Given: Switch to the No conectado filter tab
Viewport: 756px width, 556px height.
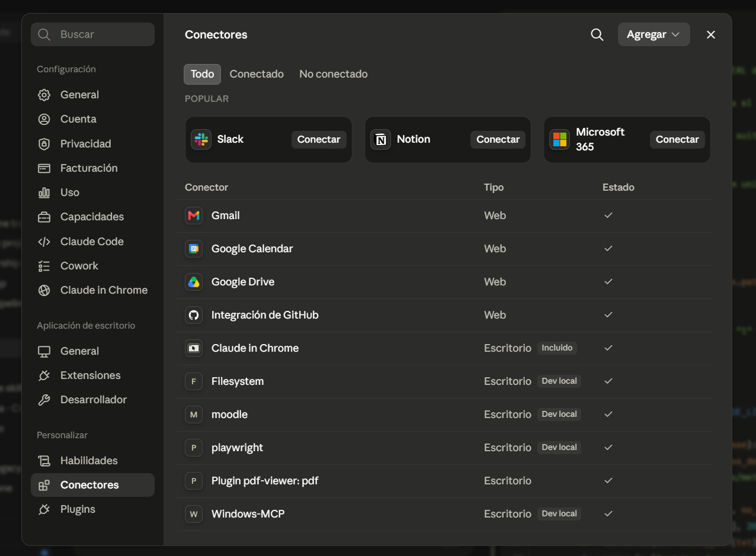Looking at the screenshot, I should pos(334,74).
